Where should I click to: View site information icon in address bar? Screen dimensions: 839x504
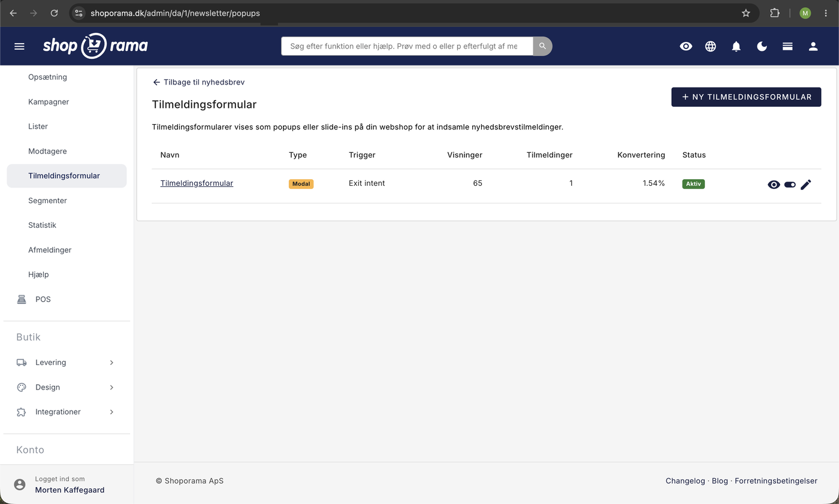pos(79,13)
